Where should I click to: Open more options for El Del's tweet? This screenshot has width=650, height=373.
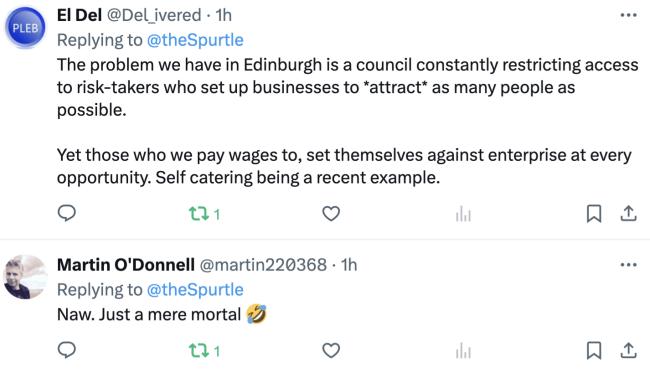tap(628, 15)
